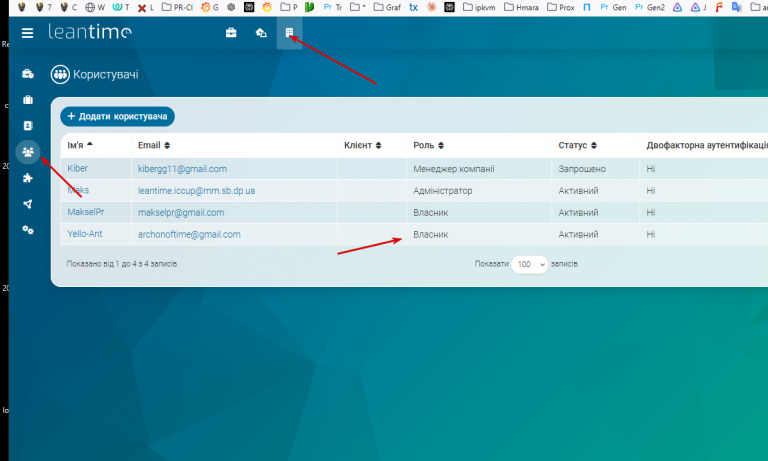Click the email archonoftime@gmail.com
The width and height of the screenshot is (768, 461).
pyautogui.click(x=189, y=234)
